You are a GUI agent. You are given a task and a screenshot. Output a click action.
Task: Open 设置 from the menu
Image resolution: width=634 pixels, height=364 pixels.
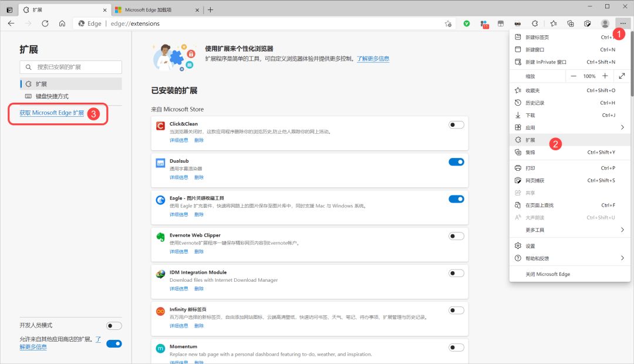point(569,246)
